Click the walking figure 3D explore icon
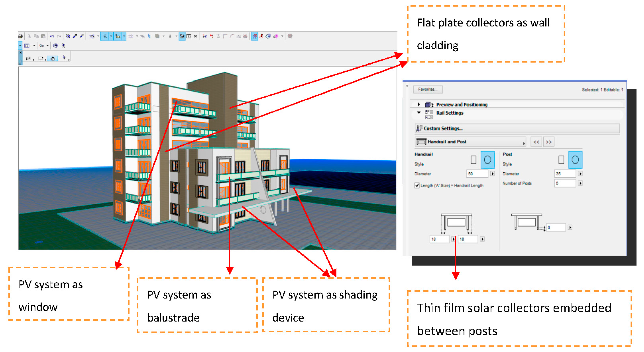The image size is (644, 352). (x=63, y=46)
